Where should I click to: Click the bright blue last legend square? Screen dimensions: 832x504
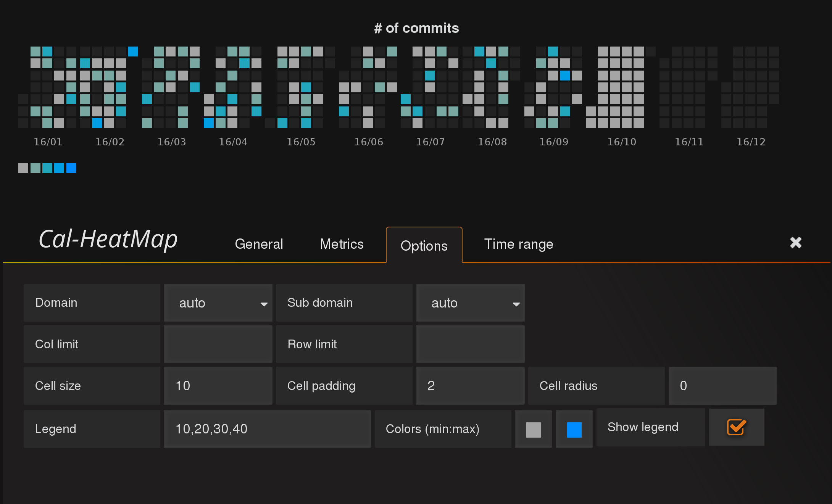[x=71, y=168]
